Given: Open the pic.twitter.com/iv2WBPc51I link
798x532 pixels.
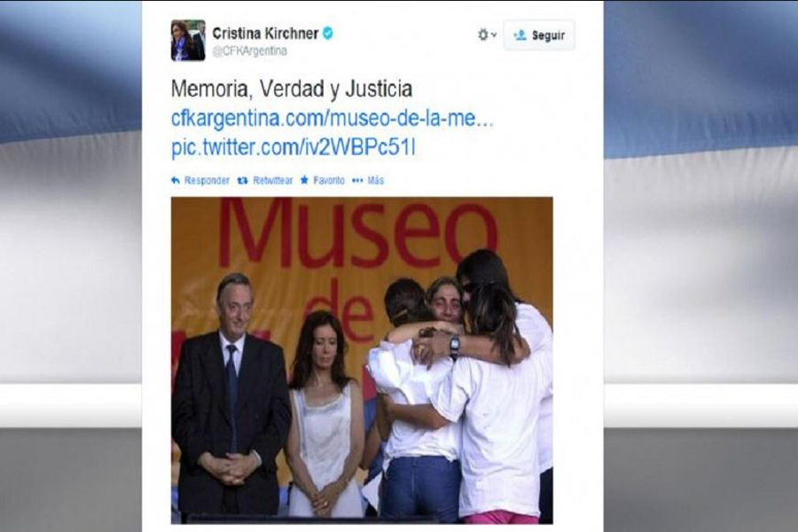Looking at the screenshot, I should click(x=293, y=148).
